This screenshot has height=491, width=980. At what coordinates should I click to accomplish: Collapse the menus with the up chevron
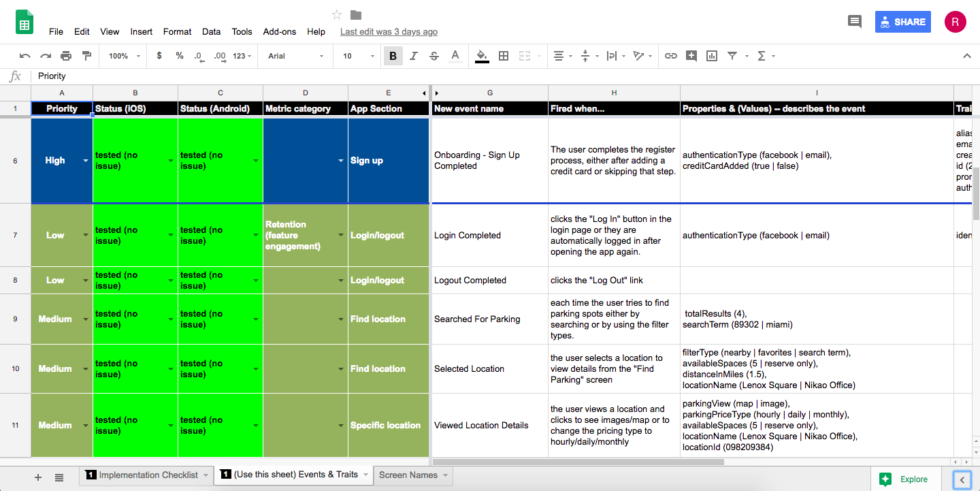point(966,56)
